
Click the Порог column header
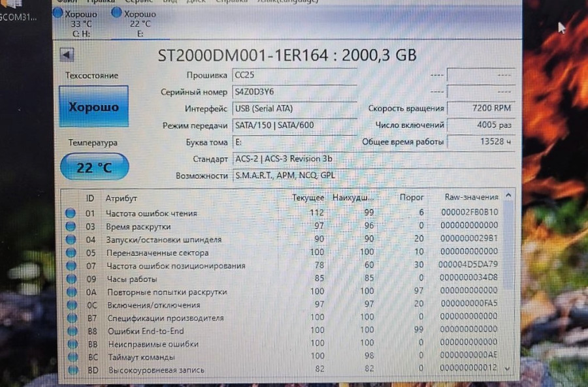coord(412,197)
